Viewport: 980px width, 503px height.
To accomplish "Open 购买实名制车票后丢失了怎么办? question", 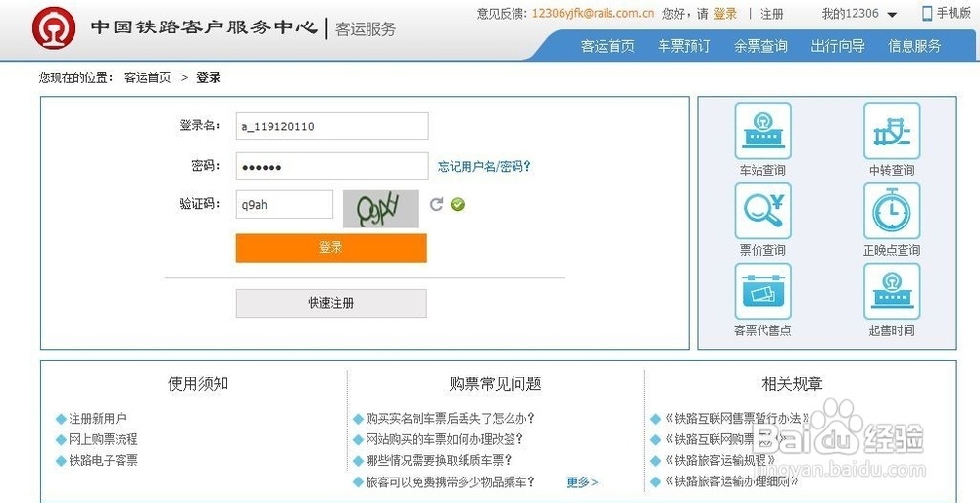I will (451, 418).
